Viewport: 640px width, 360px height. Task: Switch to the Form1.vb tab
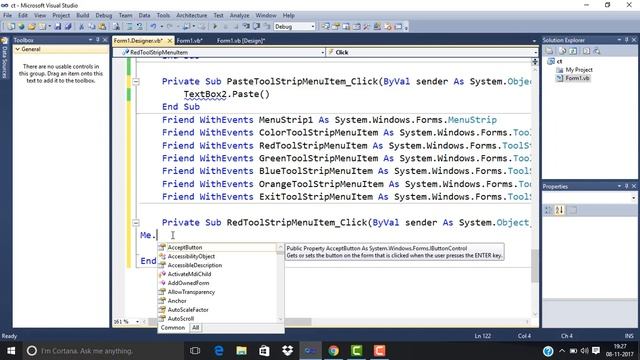click(189, 40)
